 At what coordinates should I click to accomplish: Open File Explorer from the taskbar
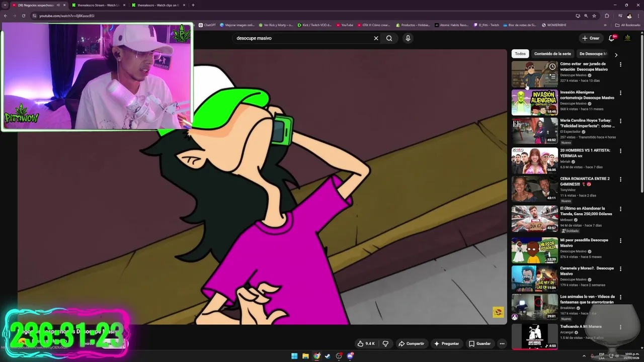coord(305,356)
